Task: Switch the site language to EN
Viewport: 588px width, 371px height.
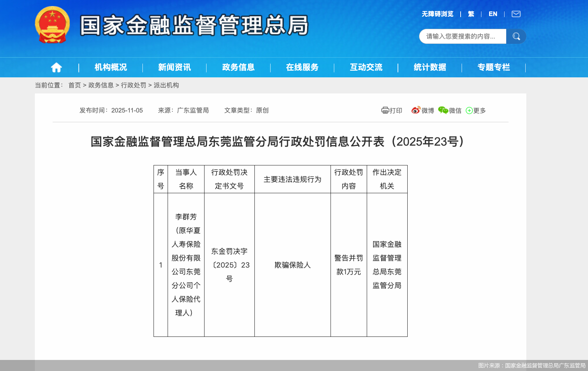Action: [x=493, y=14]
